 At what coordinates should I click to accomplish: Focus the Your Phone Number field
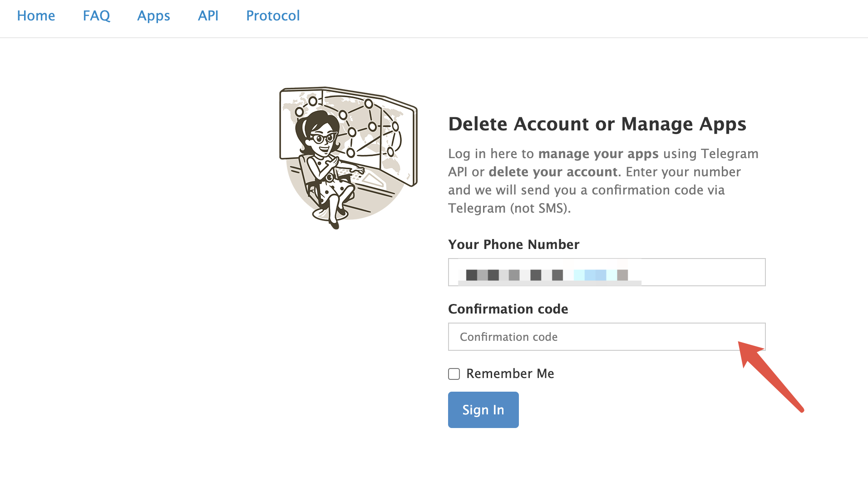(x=607, y=272)
